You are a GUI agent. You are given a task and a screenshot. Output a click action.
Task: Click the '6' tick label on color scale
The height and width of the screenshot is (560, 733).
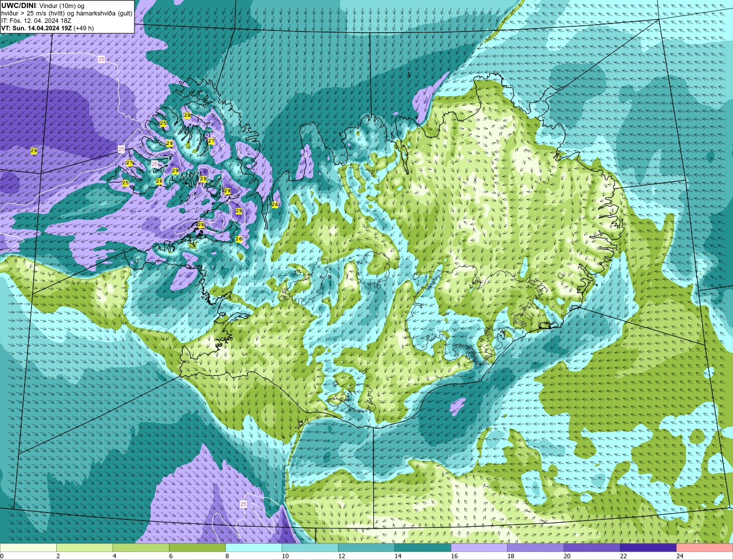[x=171, y=556]
